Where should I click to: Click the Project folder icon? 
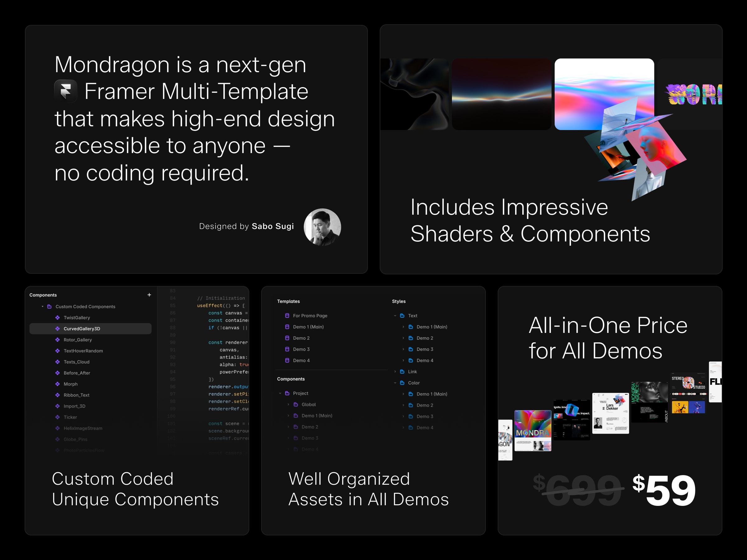(287, 393)
